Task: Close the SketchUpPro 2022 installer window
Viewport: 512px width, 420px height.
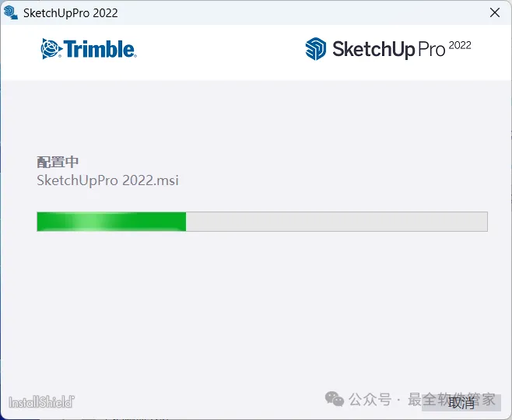Action: pyautogui.click(x=495, y=12)
